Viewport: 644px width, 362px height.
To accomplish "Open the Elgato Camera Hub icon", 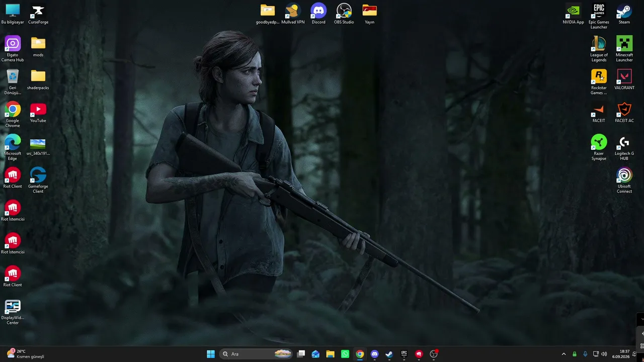I will point(13,49).
